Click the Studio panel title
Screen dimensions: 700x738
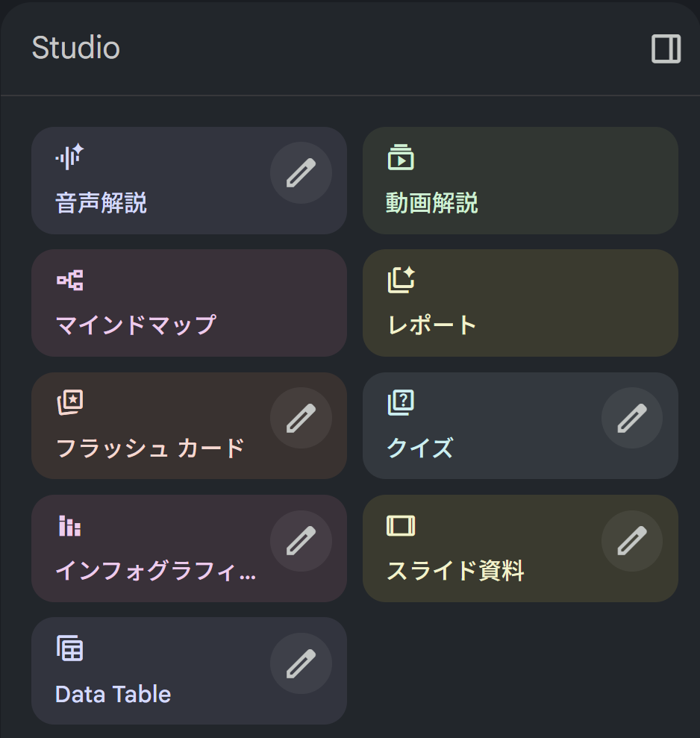(75, 49)
